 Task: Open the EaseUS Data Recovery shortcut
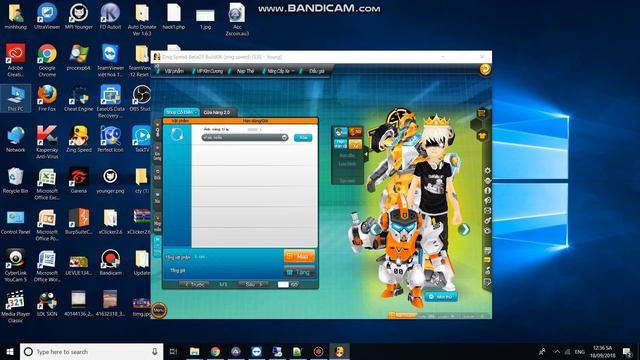pyautogui.click(x=110, y=102)
